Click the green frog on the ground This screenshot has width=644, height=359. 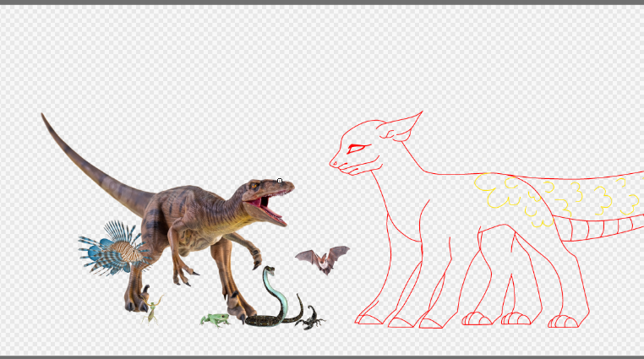(215, 319)
